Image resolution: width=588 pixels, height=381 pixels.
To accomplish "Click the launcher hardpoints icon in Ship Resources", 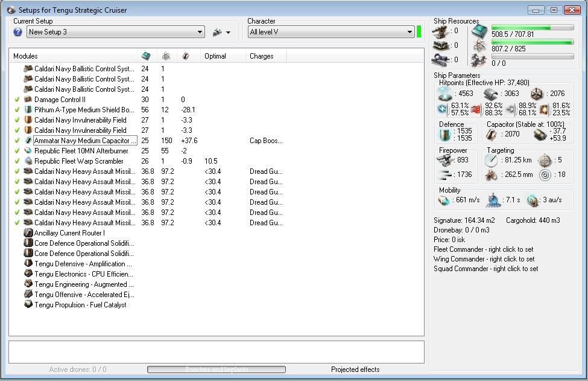I will pyautogui.click(x=441, y=45).
